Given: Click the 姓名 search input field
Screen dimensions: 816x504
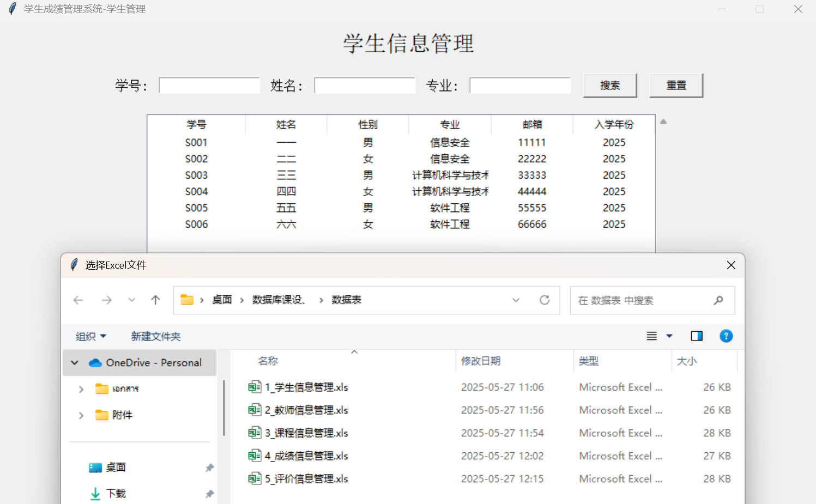Looking at the screenshot, I should (365, 86).
